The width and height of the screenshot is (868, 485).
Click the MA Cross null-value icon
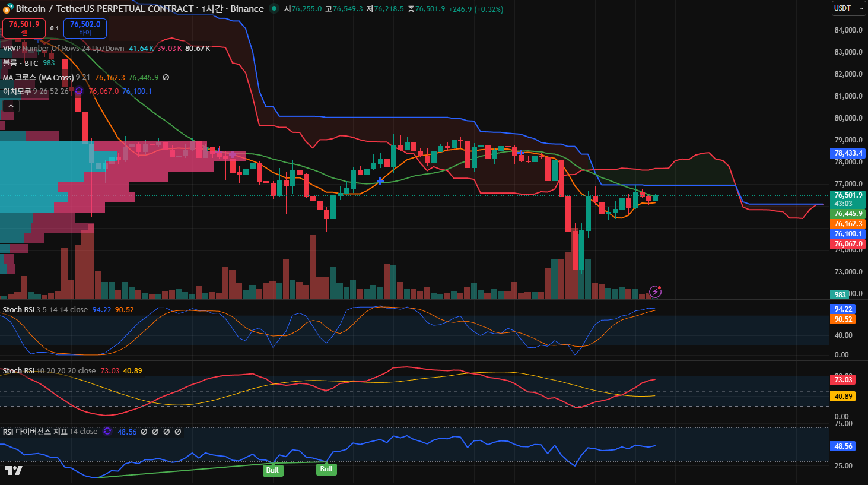click(x=166, y=78)
